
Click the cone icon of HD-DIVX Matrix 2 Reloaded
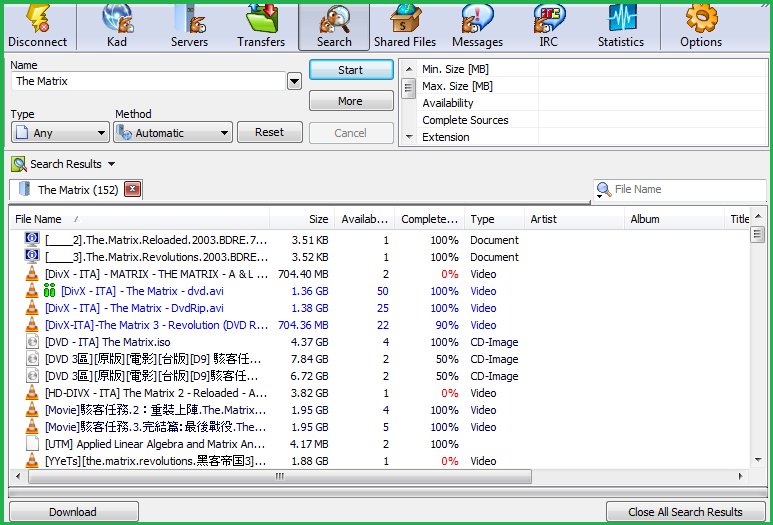pyautogui.click(x=32, y=393)
